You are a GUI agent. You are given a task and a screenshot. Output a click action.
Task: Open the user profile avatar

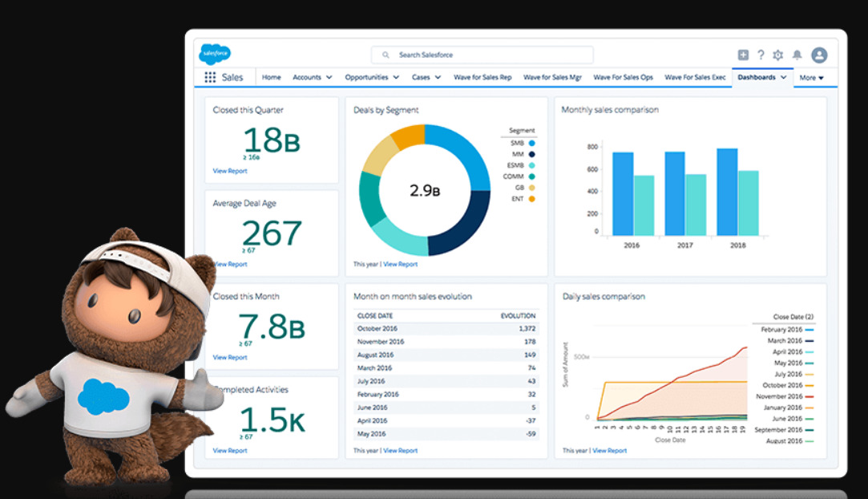click(819, 55)
